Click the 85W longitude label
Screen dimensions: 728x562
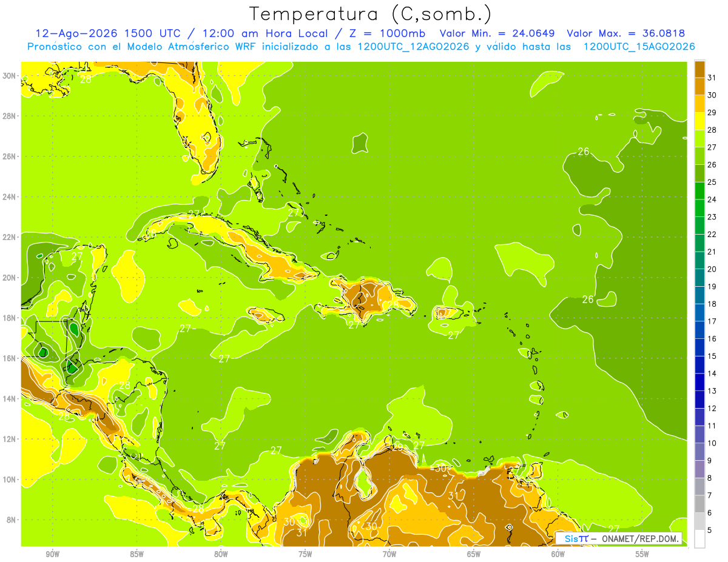coord(136,554)
